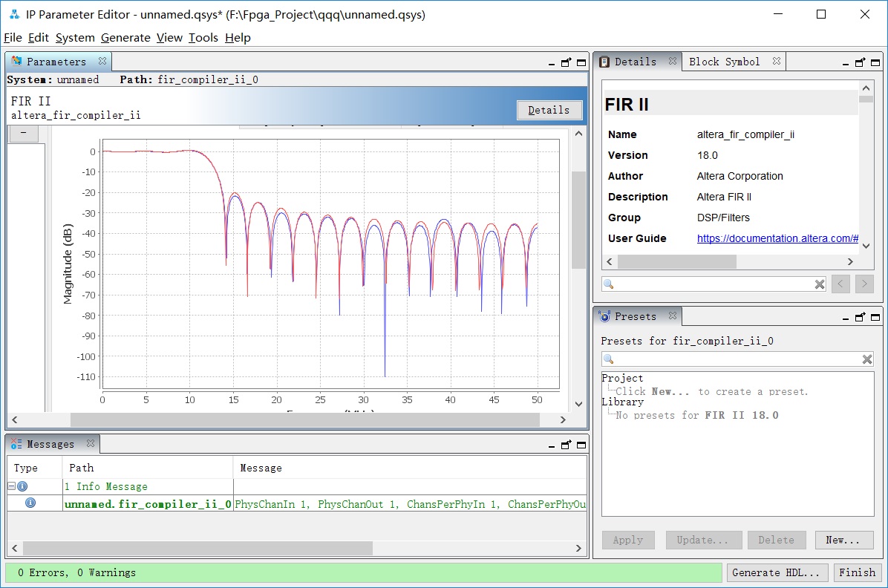Go to previous Details search result
Image resolution: width=888 pixels, height=588 pixels.
coord(840,284)
